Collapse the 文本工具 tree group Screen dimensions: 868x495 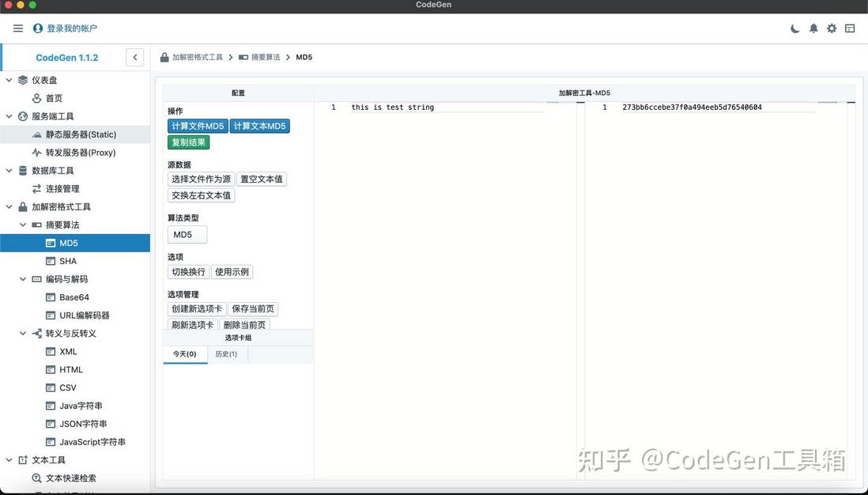coord(9,460)
